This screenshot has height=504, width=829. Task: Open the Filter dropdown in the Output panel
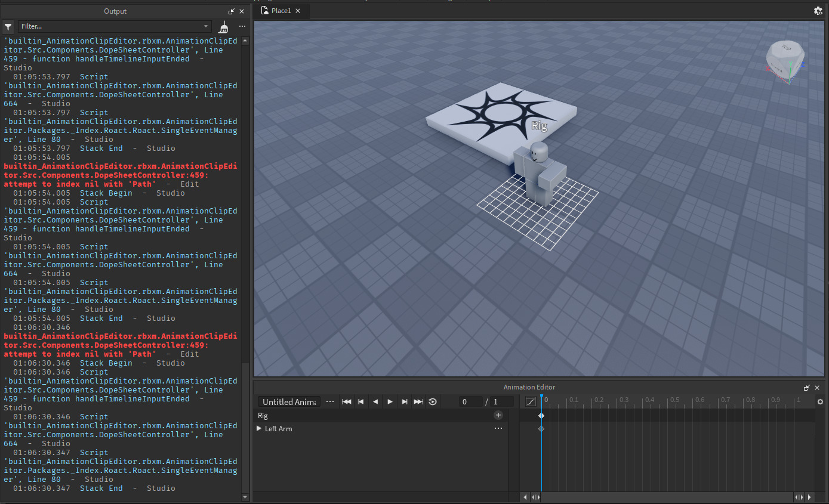point(205,26)
